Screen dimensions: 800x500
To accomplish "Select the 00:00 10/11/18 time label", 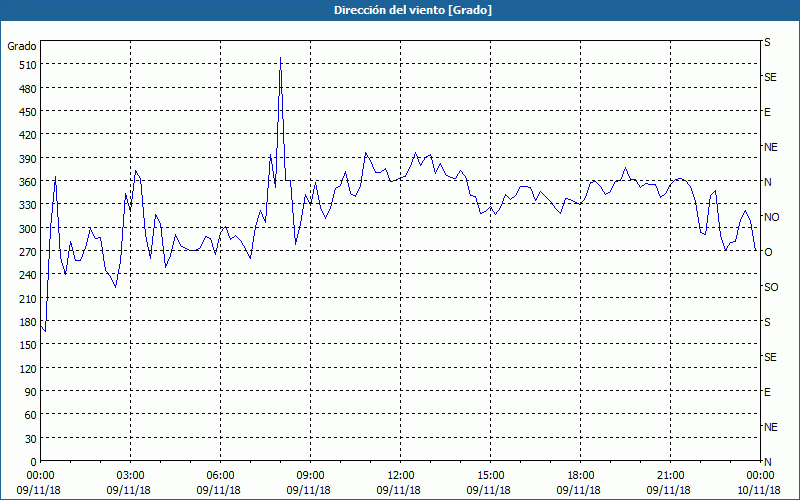I will (x=759, y=483).
